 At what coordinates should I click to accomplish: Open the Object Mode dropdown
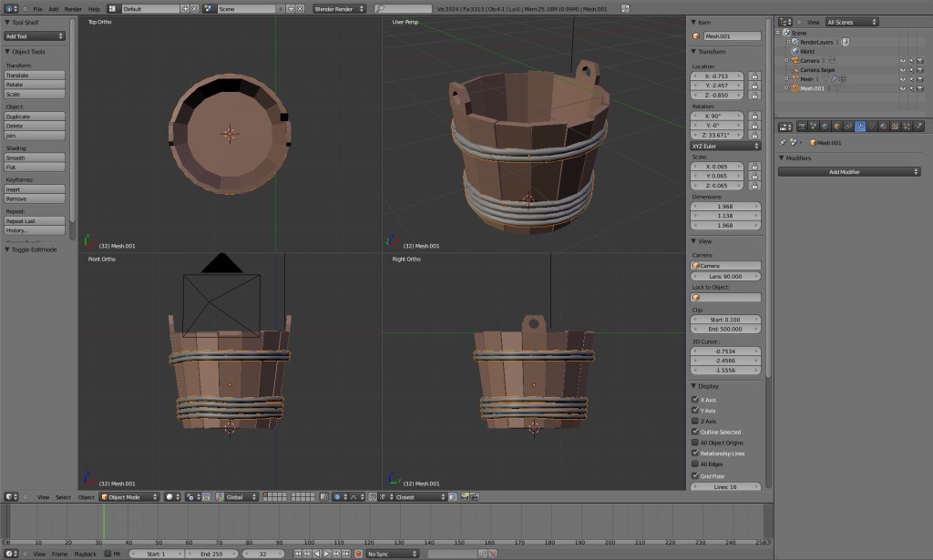click(x=130, y=497)
